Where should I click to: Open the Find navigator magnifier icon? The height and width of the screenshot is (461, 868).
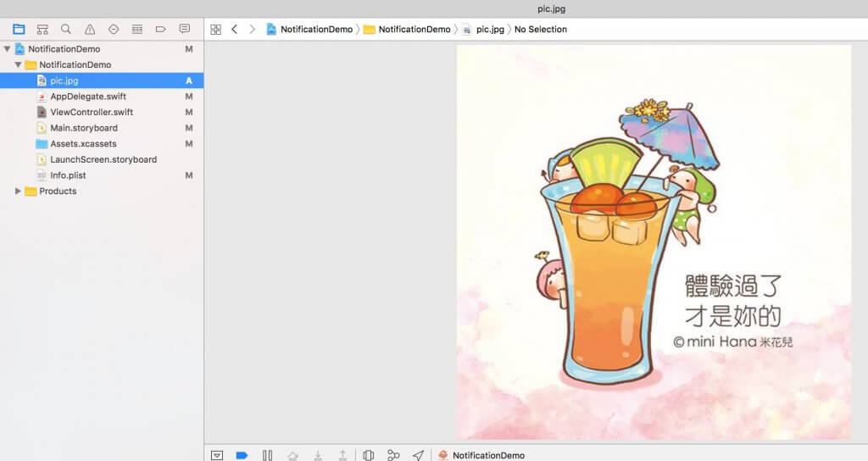point(66,30)
